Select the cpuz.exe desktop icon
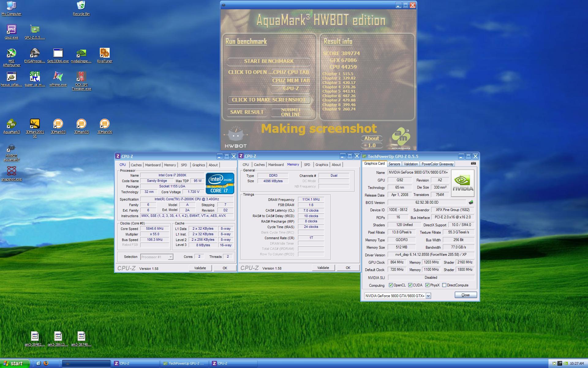 (x=11, y=32)
